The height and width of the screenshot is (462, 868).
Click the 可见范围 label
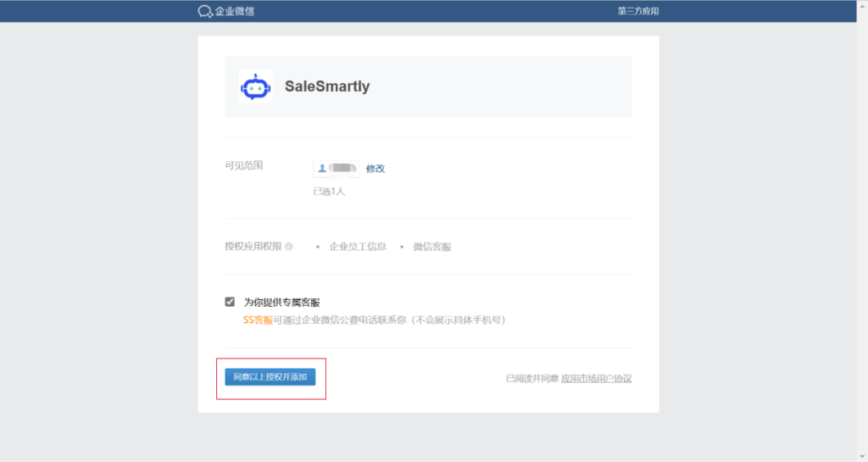[x=243, y=165]
